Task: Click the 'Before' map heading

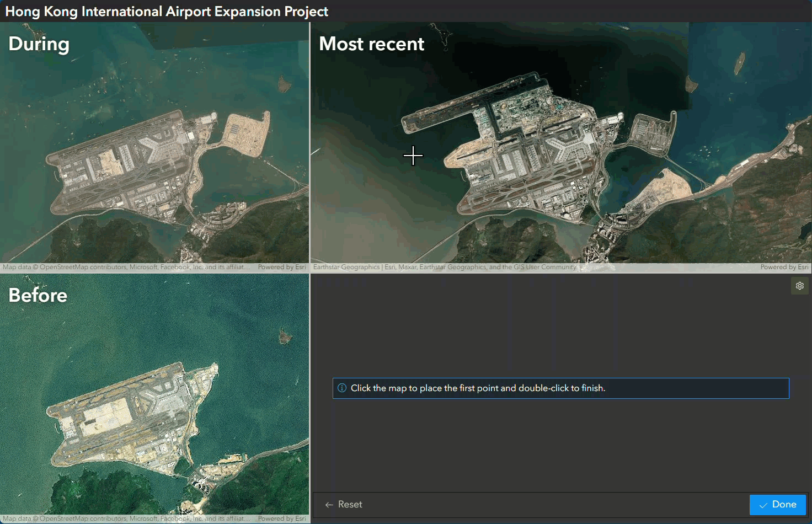Action: click(38, 295)
